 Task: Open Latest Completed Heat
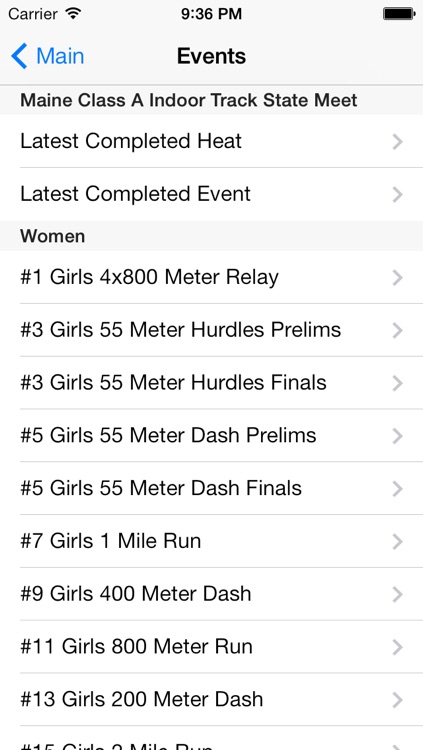212,141
